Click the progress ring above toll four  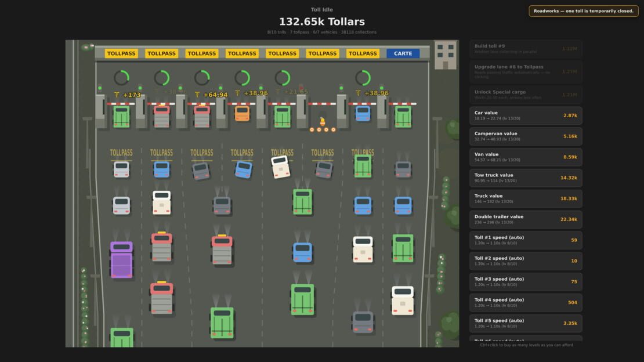click(x=243, y=78)
